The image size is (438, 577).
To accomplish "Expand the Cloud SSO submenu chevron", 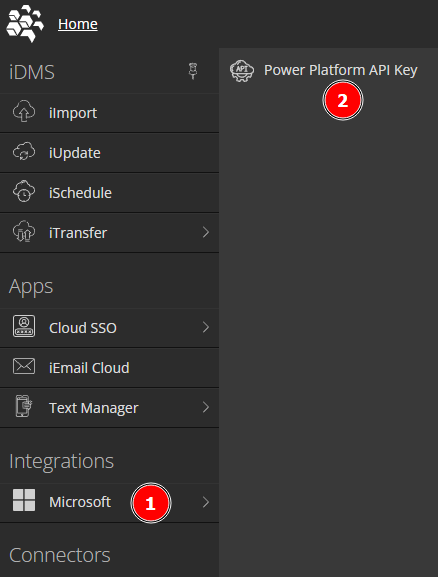I will [206, 327].
